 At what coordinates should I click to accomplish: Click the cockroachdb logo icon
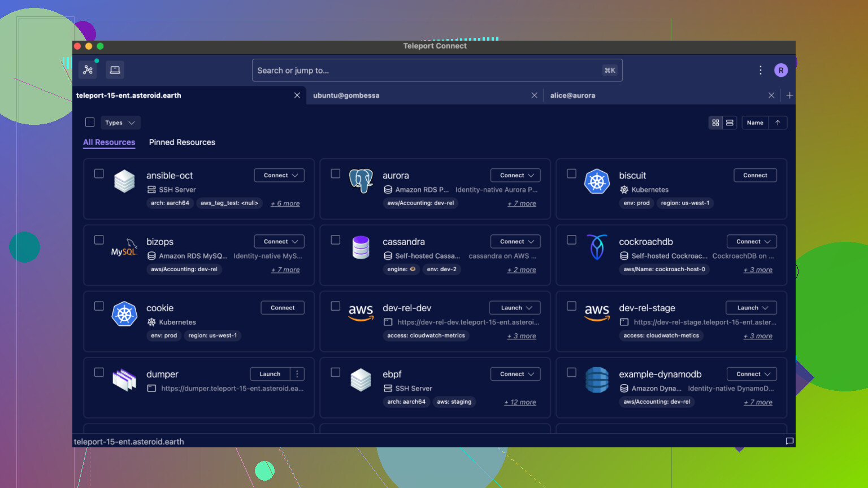[x=597, y=247]
